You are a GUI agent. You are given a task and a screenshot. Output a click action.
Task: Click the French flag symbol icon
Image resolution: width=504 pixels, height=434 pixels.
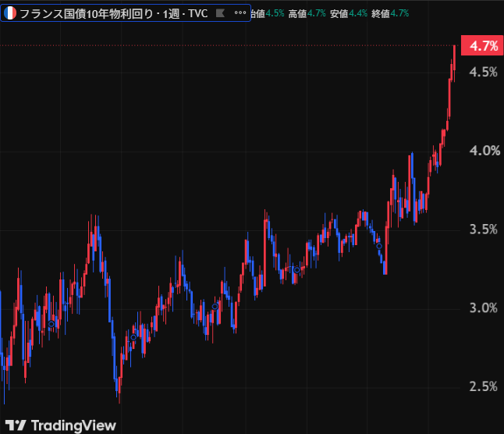tap(10, 13)
